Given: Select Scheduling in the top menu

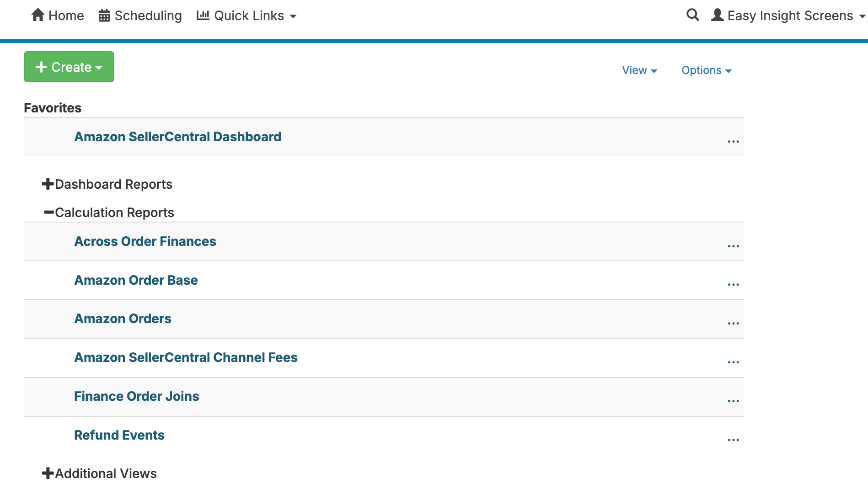Looking at the screenshot, I should coord(148,15).
